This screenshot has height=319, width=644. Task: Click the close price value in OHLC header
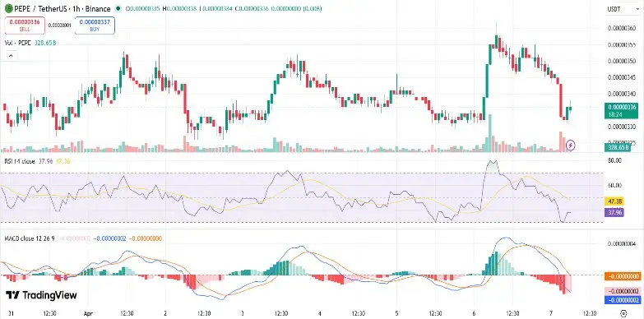point(254,8)
